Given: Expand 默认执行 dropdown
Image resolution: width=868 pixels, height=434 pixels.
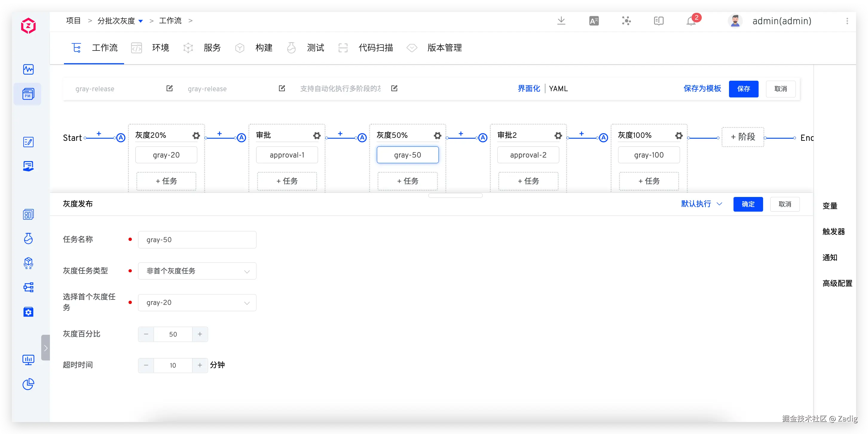Looking at the screenshot, I should pyautogui.click(x=701, y=204).
